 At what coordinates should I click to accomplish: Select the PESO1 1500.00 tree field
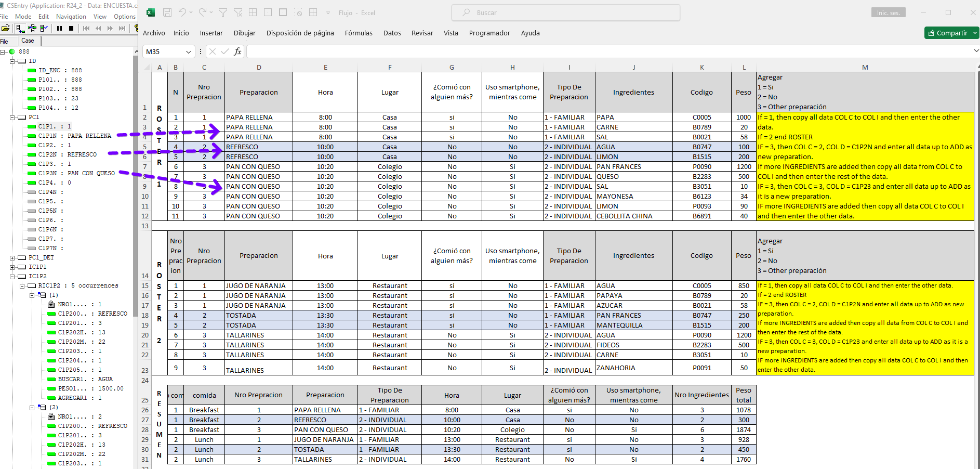(x=90, y=389)
